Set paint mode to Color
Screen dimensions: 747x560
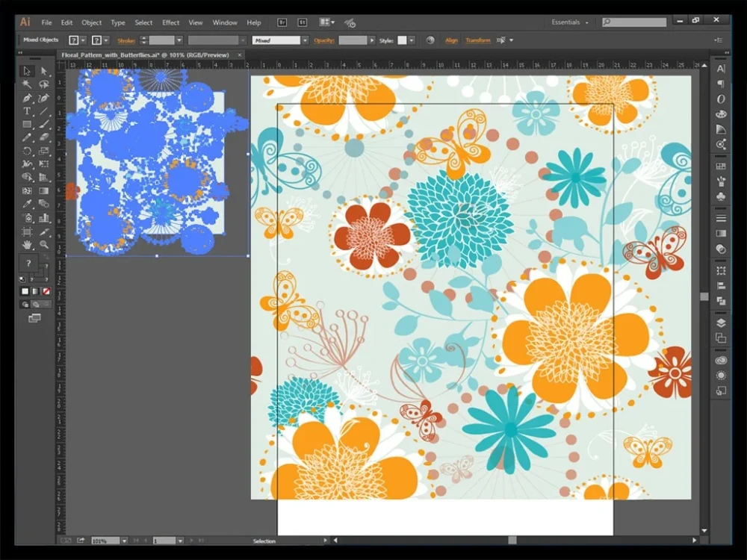25,291
